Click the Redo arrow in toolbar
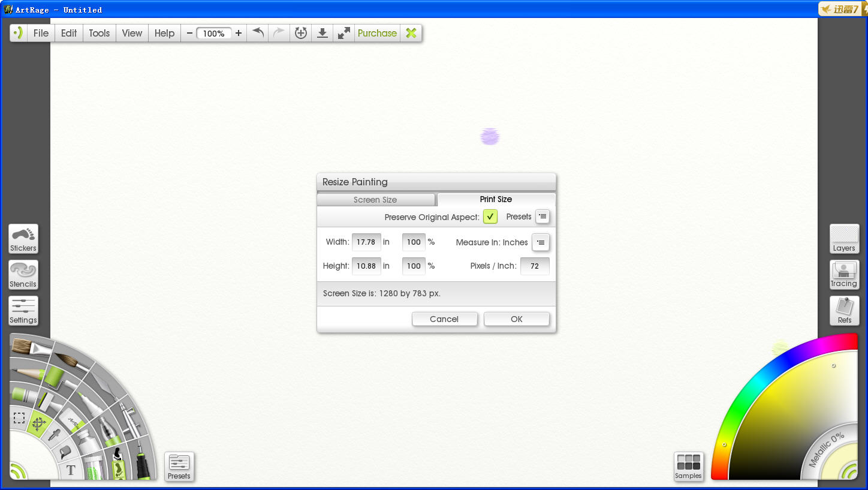This screenshot has height=490, width=868. pos(279,33)
